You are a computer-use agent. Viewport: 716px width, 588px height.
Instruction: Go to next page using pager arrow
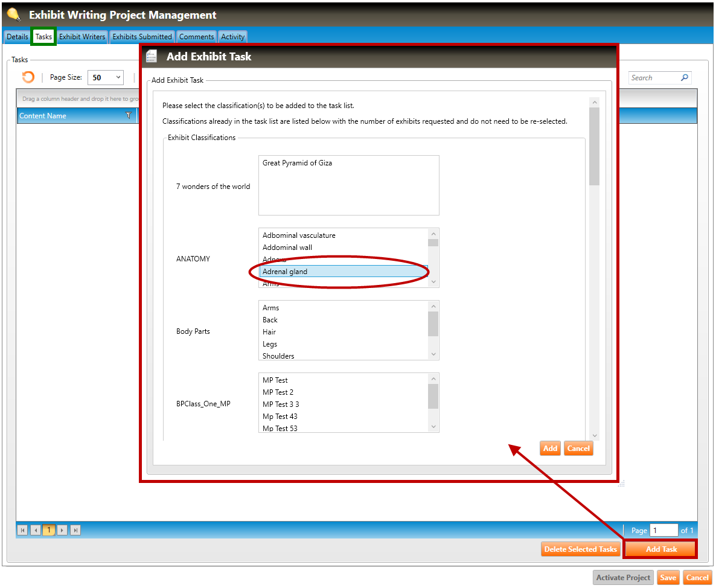[62, 530]
